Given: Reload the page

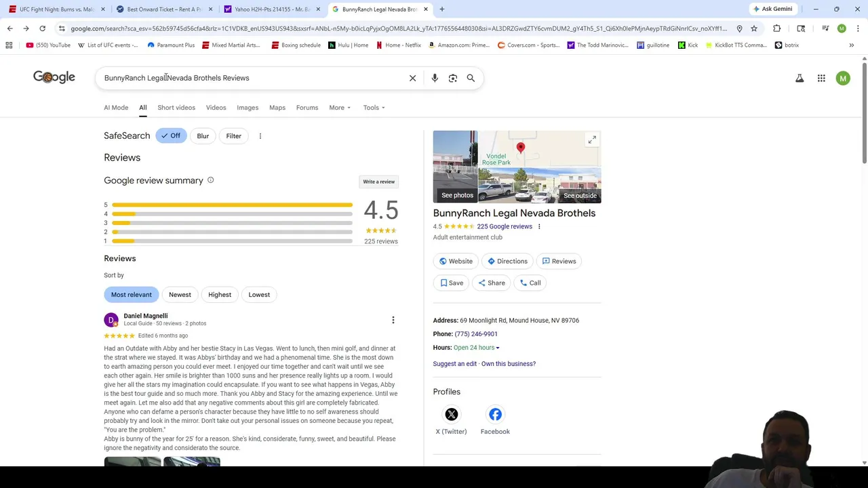Looking at the screenshot, I should (x=42, y=28).
